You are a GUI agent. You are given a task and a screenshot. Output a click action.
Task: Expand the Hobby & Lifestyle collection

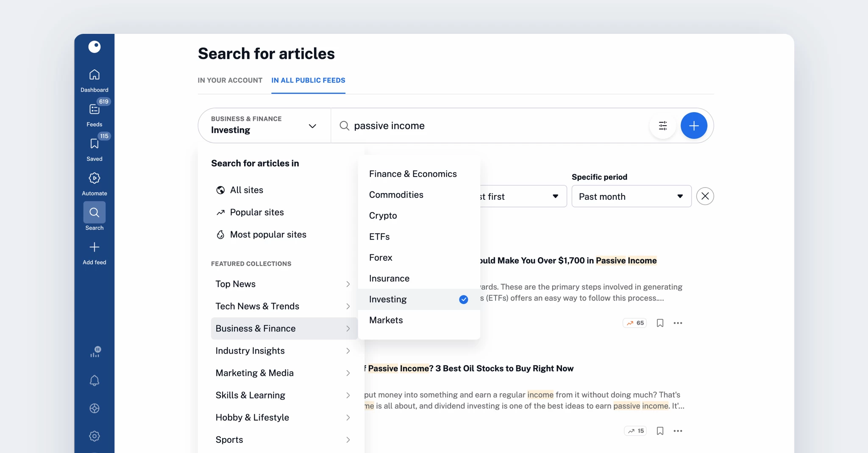click(284, 417)
